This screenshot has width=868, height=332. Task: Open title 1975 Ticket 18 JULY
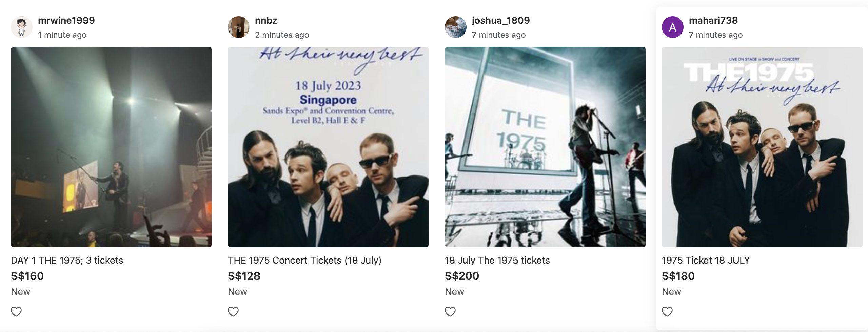coord(706,260)
